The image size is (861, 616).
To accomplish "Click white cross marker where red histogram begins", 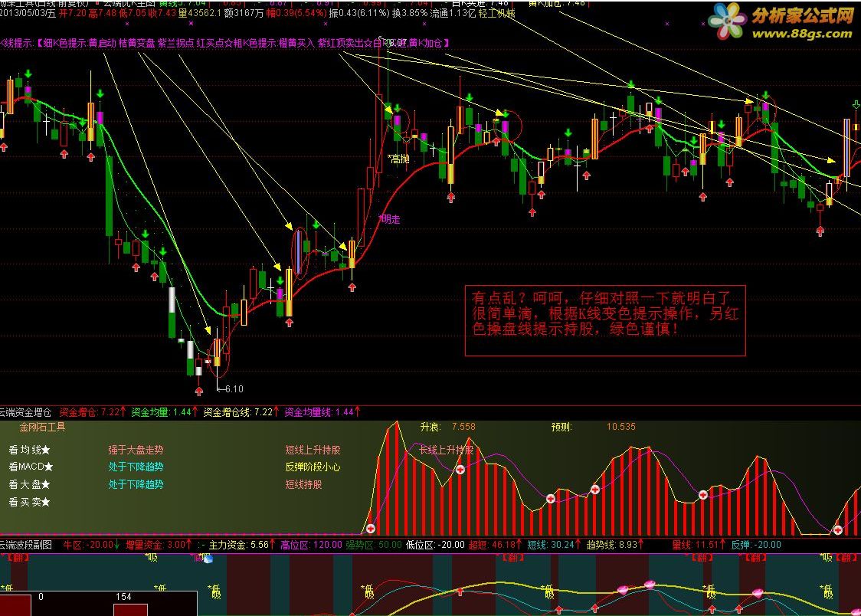I will coord(371,529).
